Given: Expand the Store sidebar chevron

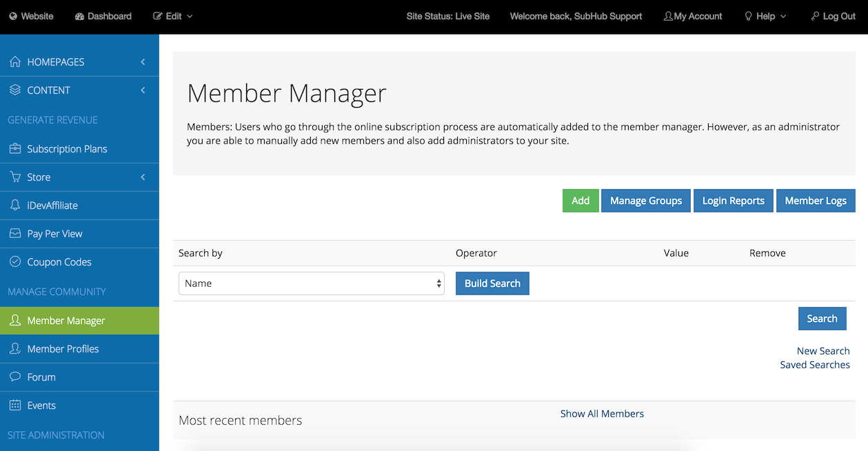Looking at the screenshot, I should [x=143, y=177].
